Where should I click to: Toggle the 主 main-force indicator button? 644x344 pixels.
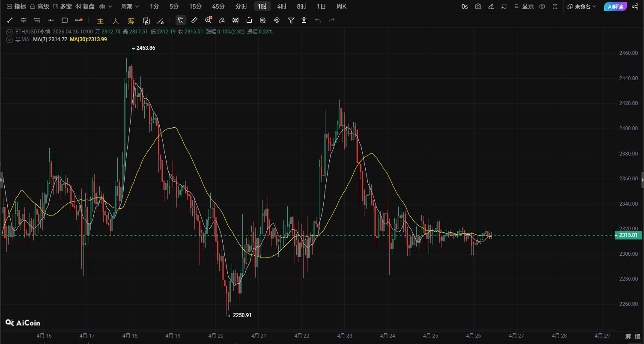[100, 21]
